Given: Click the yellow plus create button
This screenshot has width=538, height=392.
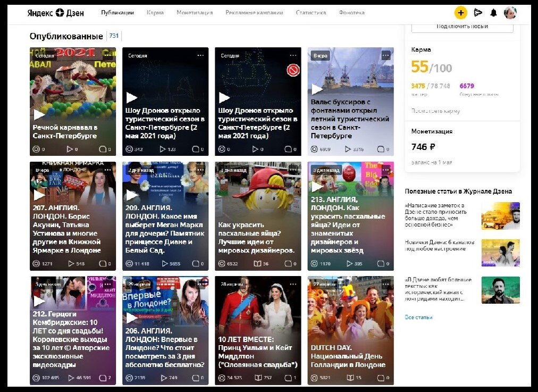Looking at the screenshot, I should (x=460, y=13).
